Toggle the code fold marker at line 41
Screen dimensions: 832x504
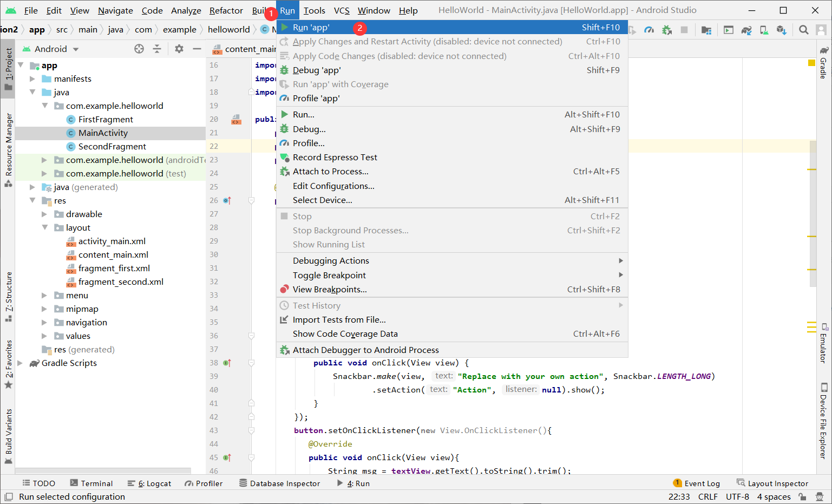(x=251, y=403)
